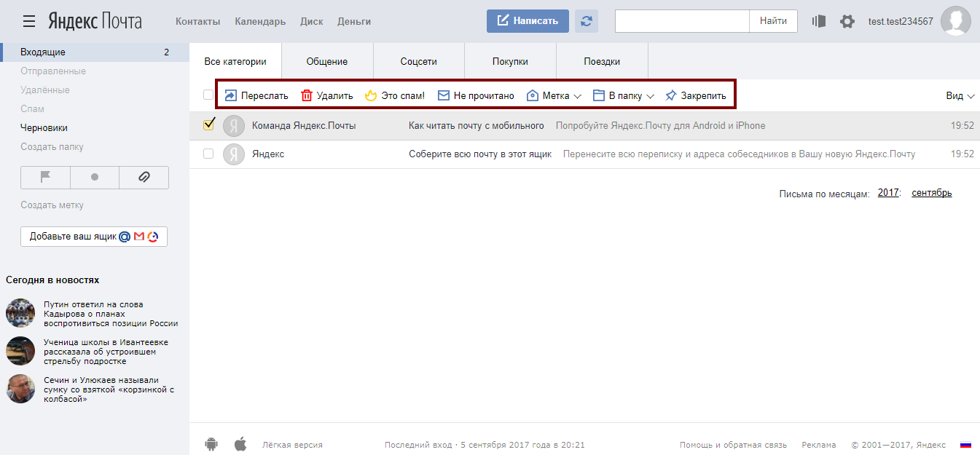Screen dimensions: 980x455
Task: Click sender avatar of Команда Яндекс.Почты
Action: tap(233, 126)
